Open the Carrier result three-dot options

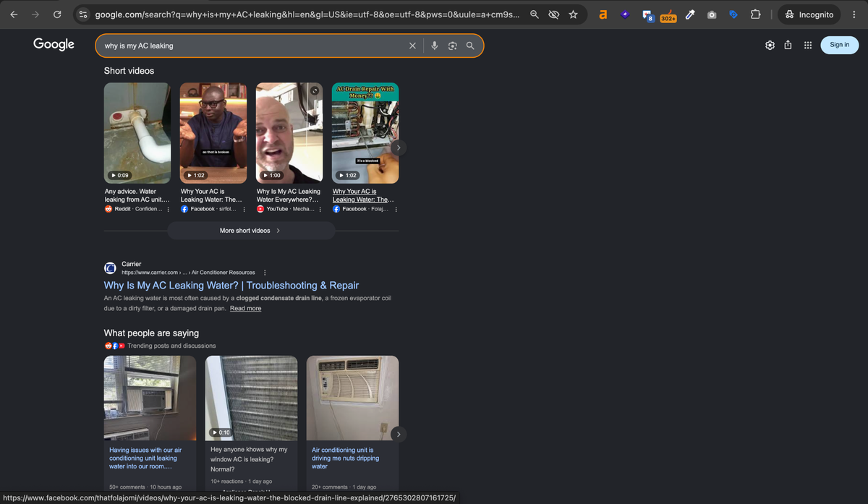(x=265, y=273)
